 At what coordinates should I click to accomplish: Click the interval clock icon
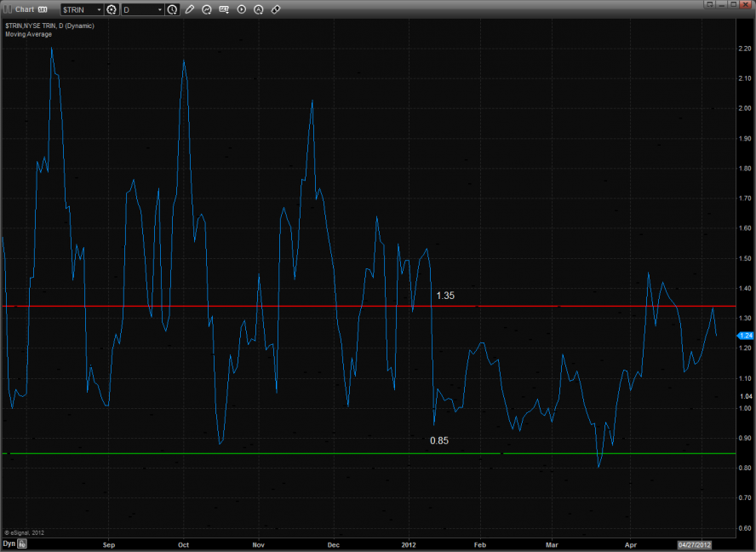173,9
